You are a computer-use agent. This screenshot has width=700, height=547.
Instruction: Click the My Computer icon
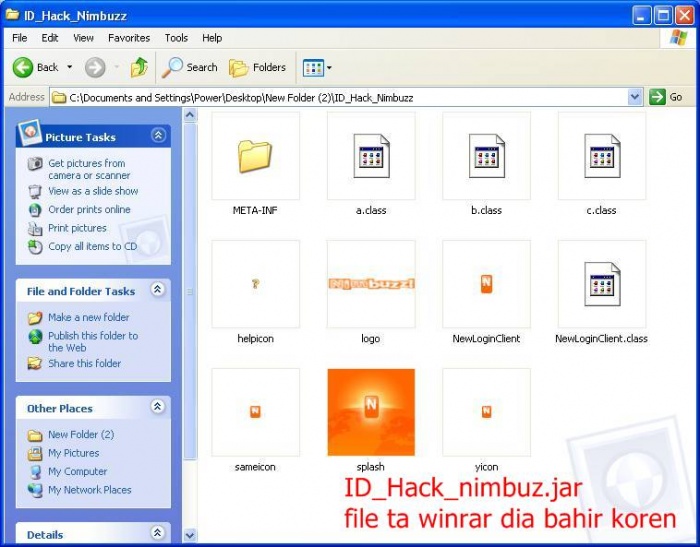pos(35,472)
